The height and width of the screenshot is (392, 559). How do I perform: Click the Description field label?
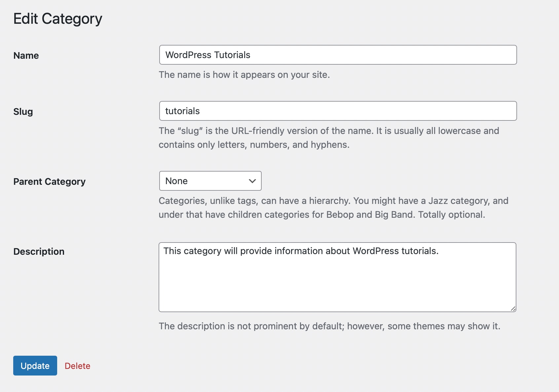pos(39,251)
